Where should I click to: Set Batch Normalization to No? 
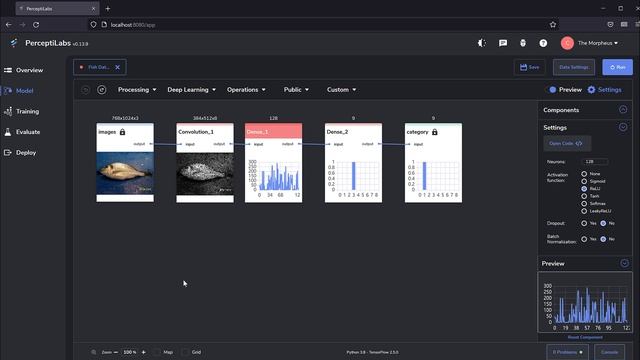(x=603, y=239)
